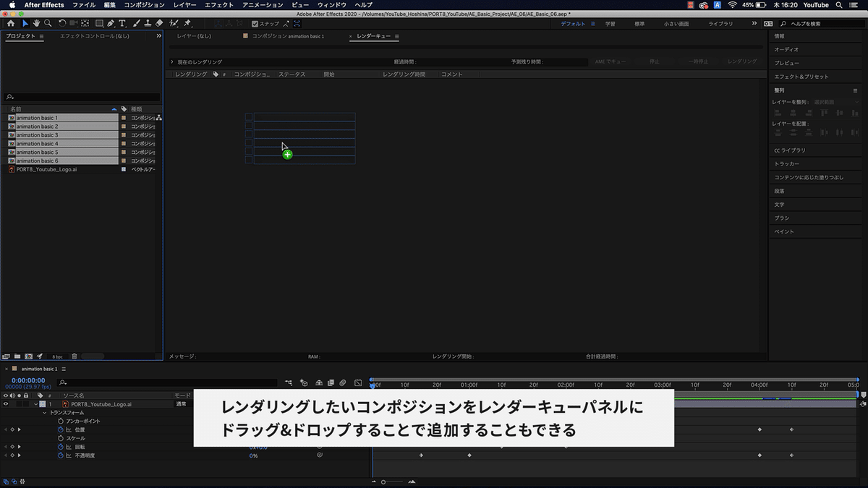Switch to the エフェクトコントロール tab
This screenshot has width=868, height=488.
pos(95,36)
